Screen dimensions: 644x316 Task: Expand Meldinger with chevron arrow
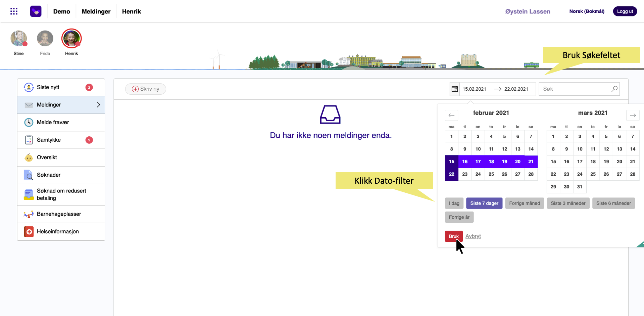98,105
